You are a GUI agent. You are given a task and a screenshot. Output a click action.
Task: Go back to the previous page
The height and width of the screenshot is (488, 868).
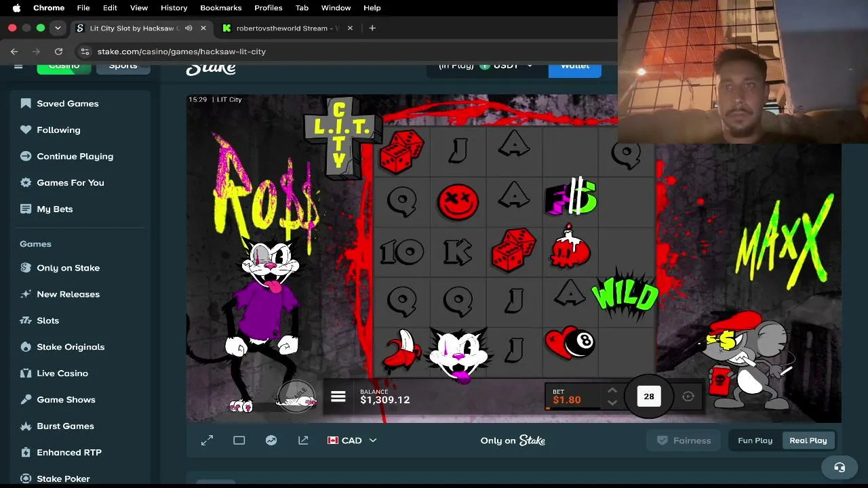(14, 52)
